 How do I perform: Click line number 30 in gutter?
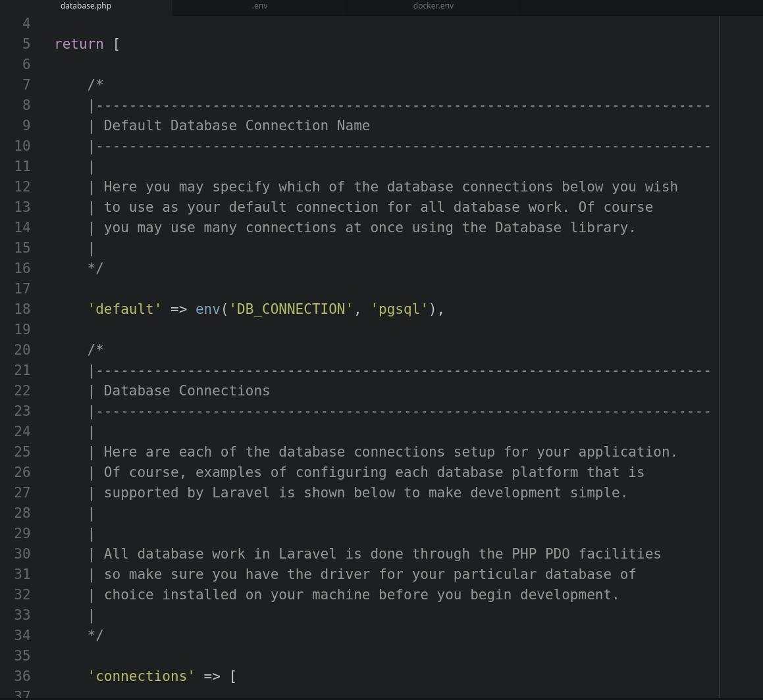22,554
